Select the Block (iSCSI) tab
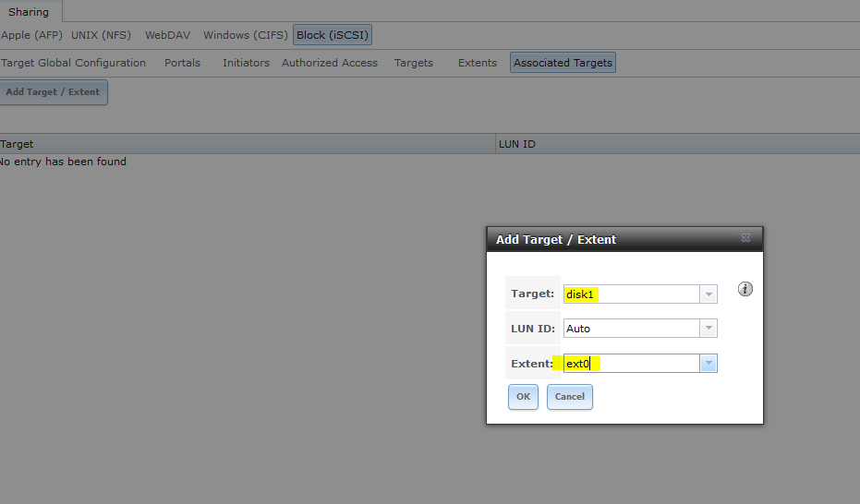 (x=333, y=35)
